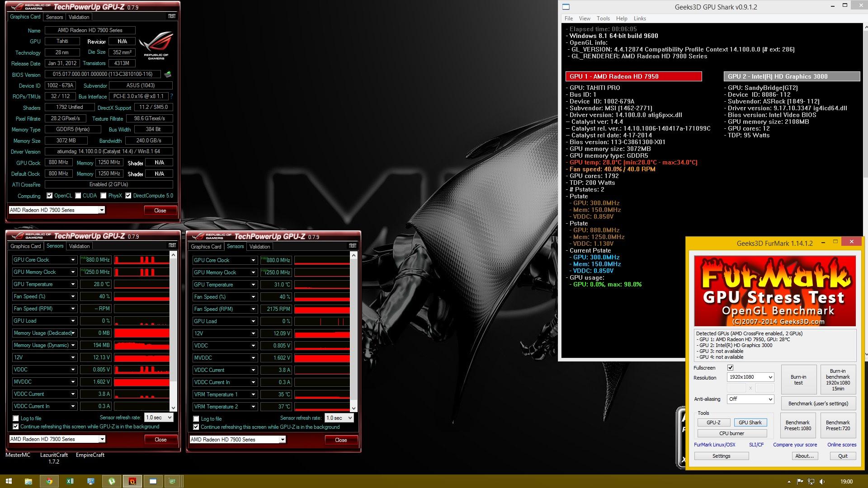Image resolution: width=868 pixels, height=488 pixels.
Task: Open sensor refresh rate dropdown in right sensors window
Action: (x=339, y=418)
